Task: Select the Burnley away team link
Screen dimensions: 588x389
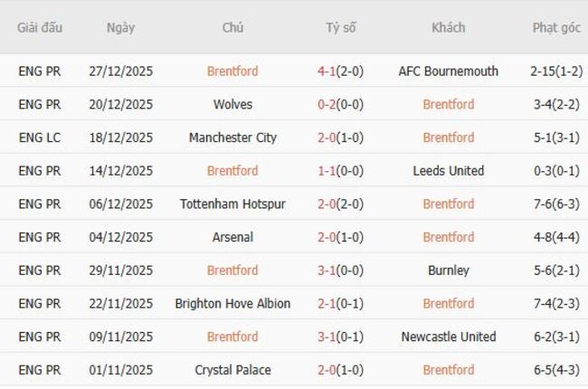Action: [448, 270]
